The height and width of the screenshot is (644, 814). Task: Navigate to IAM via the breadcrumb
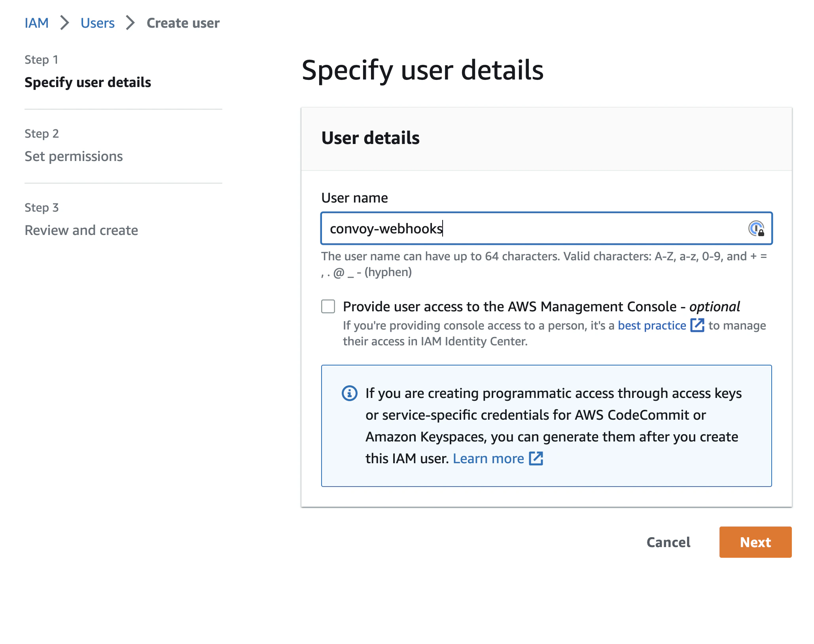(36, 23)
